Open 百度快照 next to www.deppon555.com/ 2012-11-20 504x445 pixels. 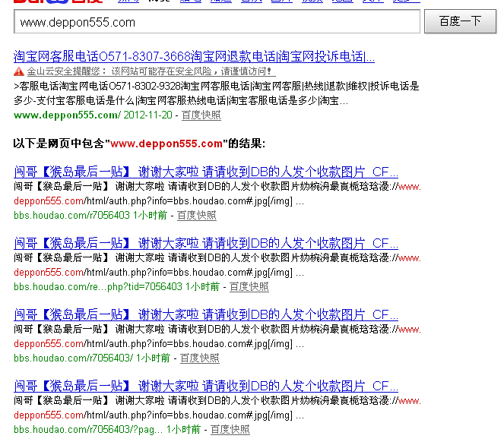point(201,115)
